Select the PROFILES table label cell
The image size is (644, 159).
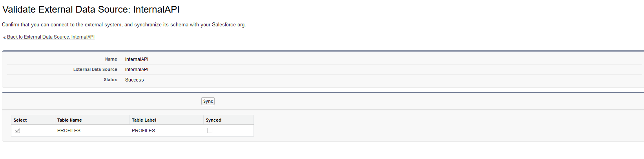pyautogui.click(x=143, y=131)
